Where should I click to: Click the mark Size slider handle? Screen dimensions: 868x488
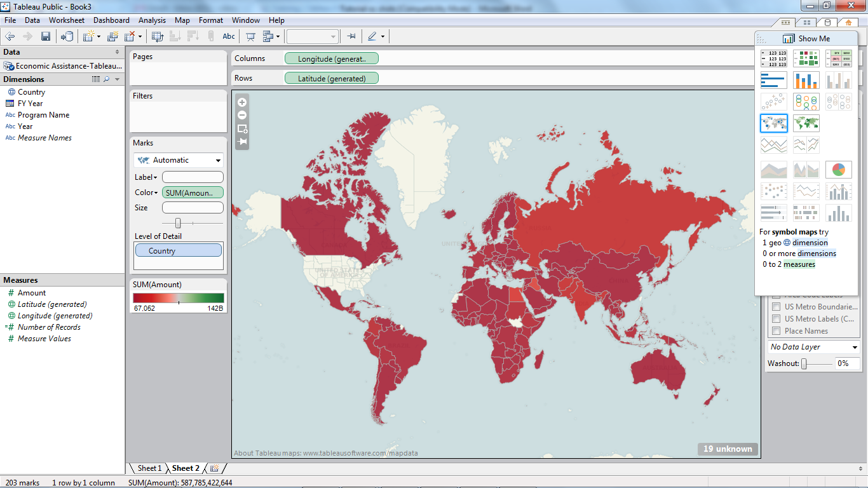tap(178, 223)
